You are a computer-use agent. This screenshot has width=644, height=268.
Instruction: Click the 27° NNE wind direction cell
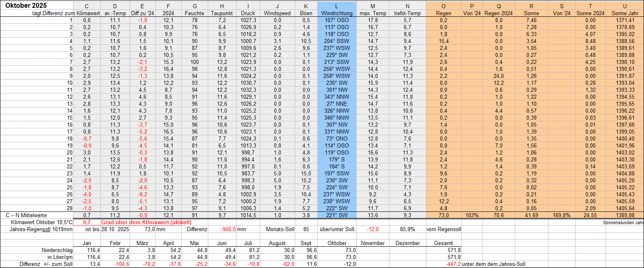tap(337, 104)
